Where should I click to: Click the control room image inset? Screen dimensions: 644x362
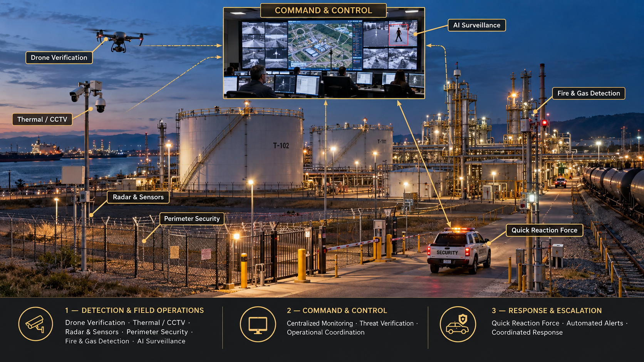(x=324, y=54)
